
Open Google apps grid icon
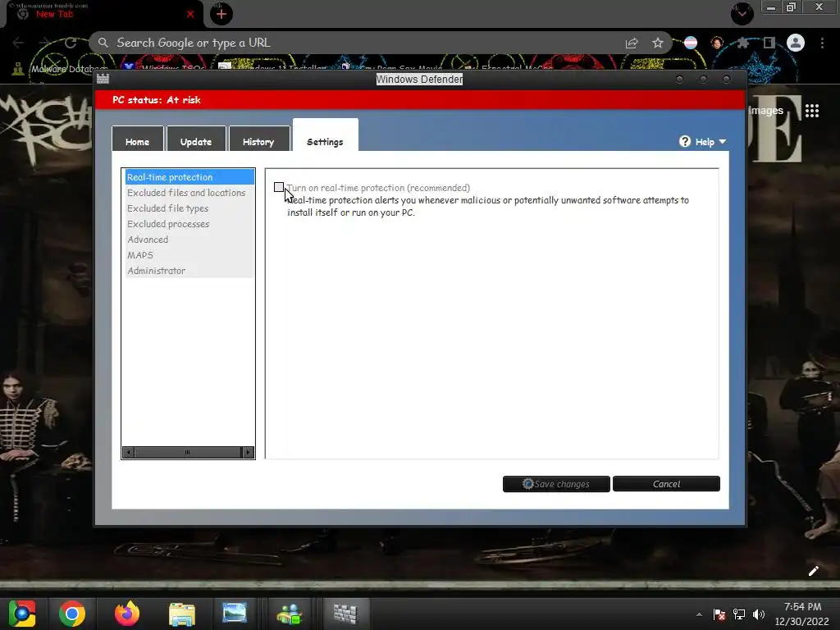click(x=812, y=111)
